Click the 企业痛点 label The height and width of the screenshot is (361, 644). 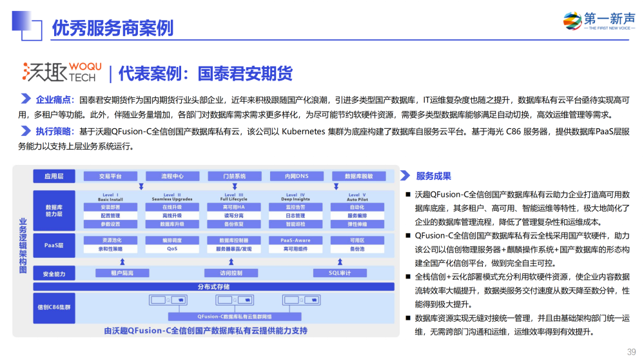[55, 99]
